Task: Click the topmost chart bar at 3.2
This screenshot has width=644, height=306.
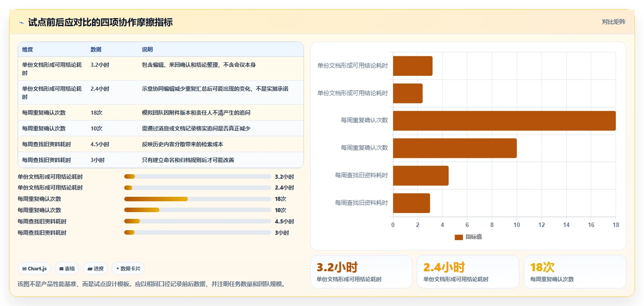Action: coord(413,66)
